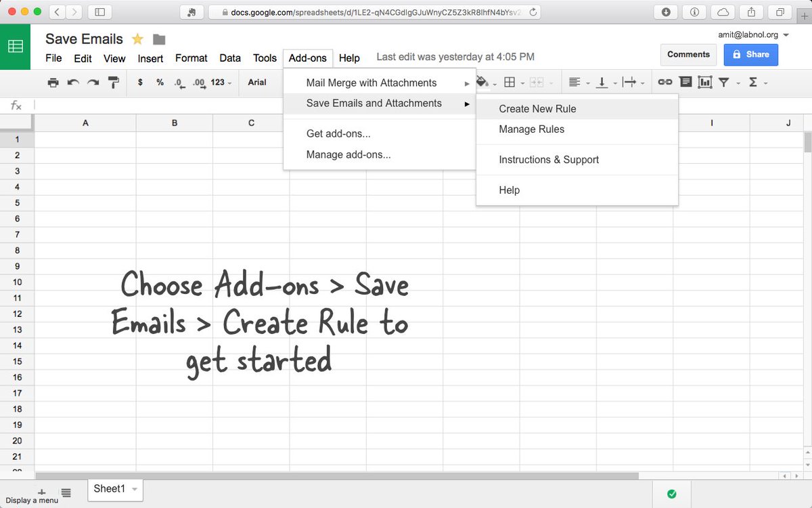812x508 pixels.
Task: Star the Save Emails spreadsheet
Action: tap(137, 39)
